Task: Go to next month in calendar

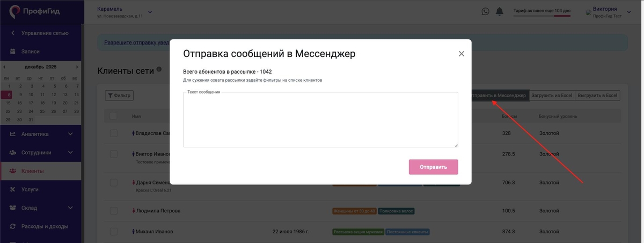Action: point(77,67)
